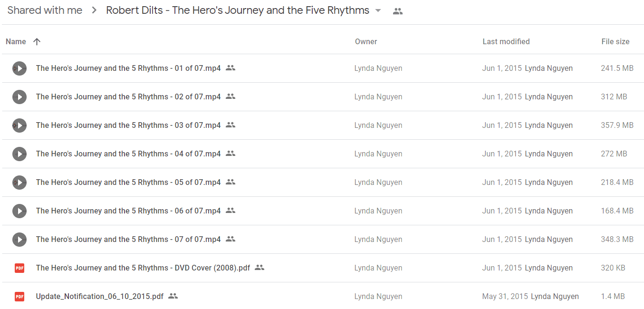The width and height of the screenshot is (644, 309).
Task: Click the video icon for 06 of 07.mp4
Action: (19, 211)
